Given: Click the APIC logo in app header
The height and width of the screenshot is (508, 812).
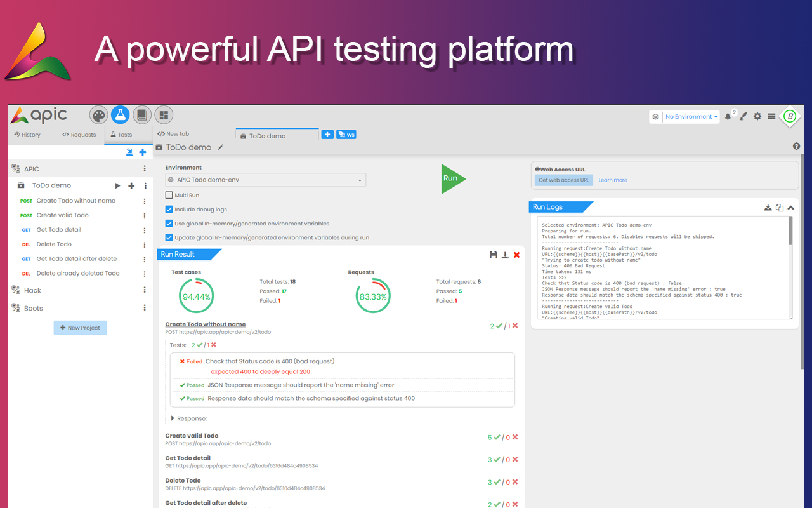Looking at the screenshot, I should 39,115.
